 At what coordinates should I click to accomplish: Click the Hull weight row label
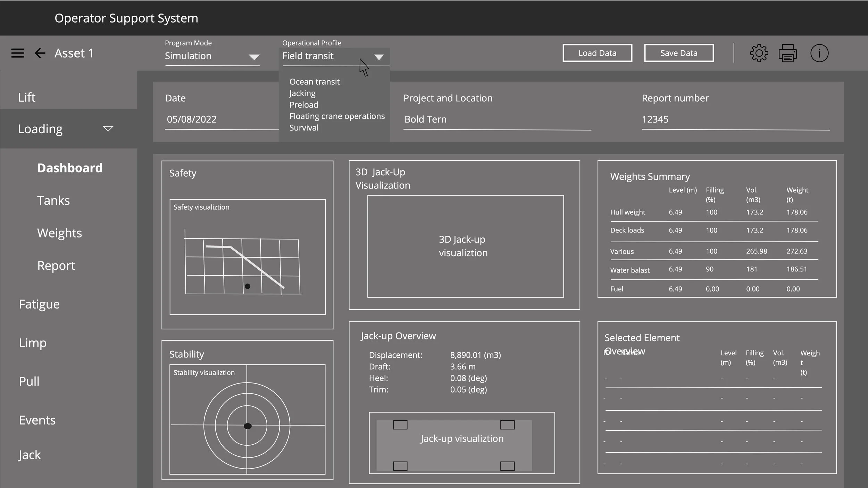(628, 212)
